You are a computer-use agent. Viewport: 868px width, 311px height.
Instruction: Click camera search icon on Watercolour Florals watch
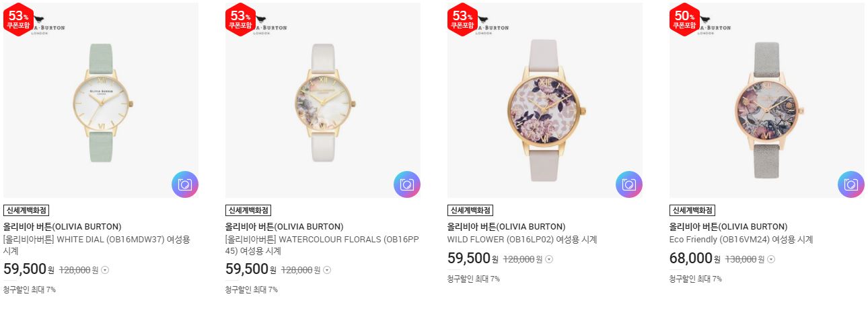pos(407,184)
